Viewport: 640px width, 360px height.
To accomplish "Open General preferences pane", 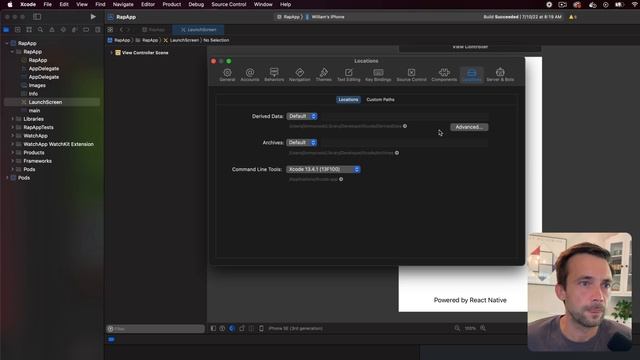I will click(x=227, y=75).
